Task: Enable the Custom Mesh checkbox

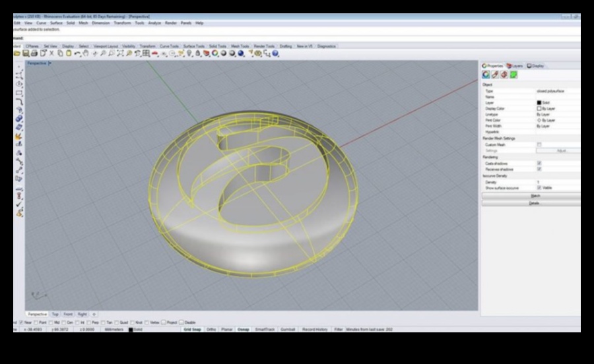Action: pyautogui.click(x=539, y=144)
